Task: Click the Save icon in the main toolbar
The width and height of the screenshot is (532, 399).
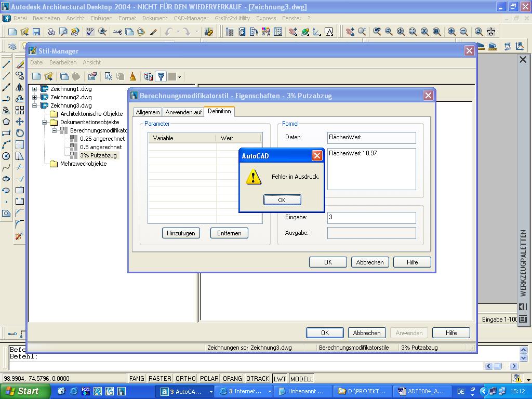Action: [36, 32]
